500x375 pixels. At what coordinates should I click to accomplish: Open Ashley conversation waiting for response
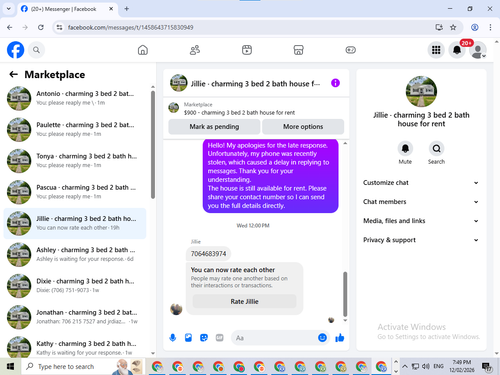(x=75, y=254)
